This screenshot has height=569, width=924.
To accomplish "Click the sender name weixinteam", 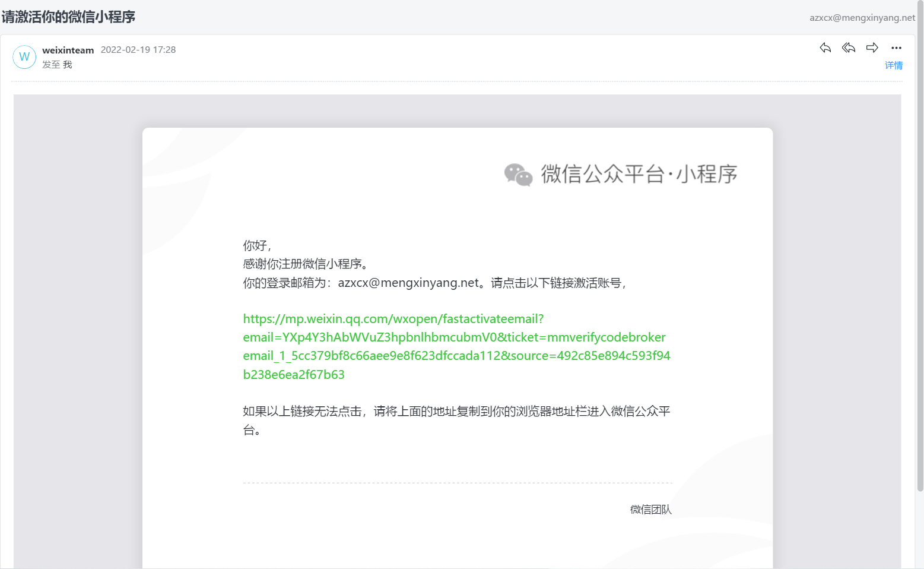I will 68,50.
